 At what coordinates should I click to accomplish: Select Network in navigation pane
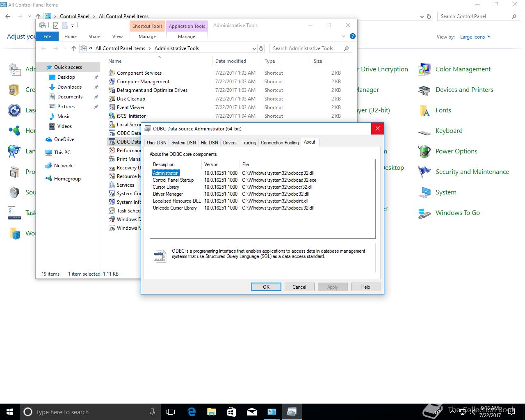click(x=63, y=166)
